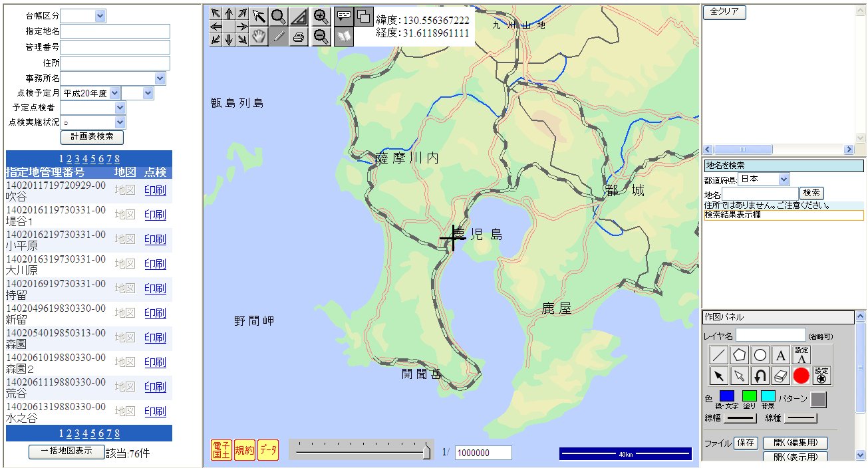Go to page 3 of results

[x=77, y=159]
